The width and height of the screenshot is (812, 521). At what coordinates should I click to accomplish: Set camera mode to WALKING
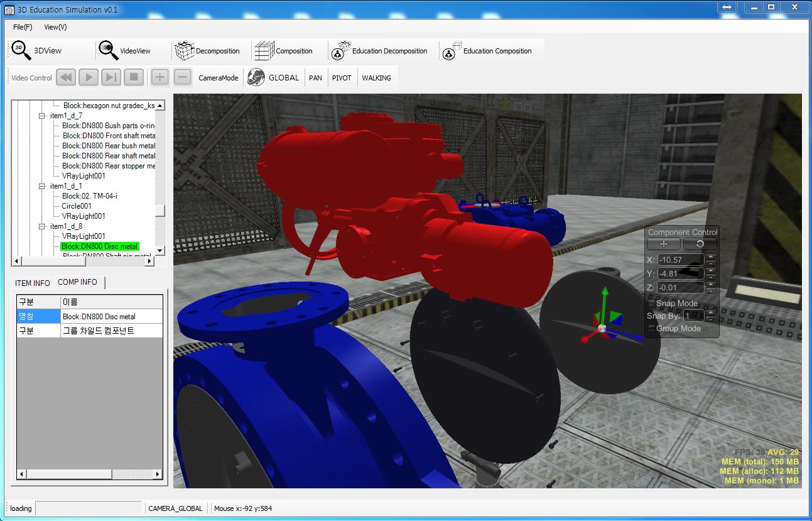point(376,78)
